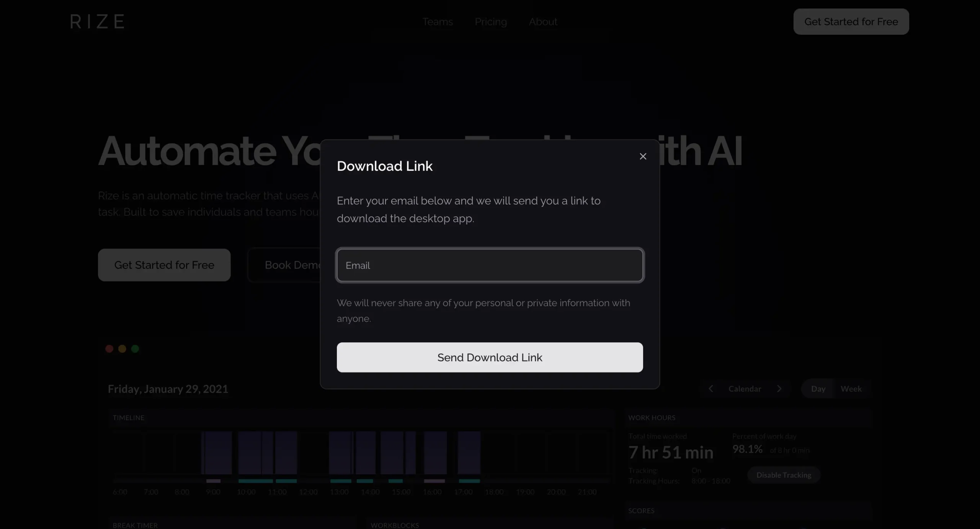Toggle Disable Tracking
The height and width of the screenshot is (529, 980).
click(783, 475)
